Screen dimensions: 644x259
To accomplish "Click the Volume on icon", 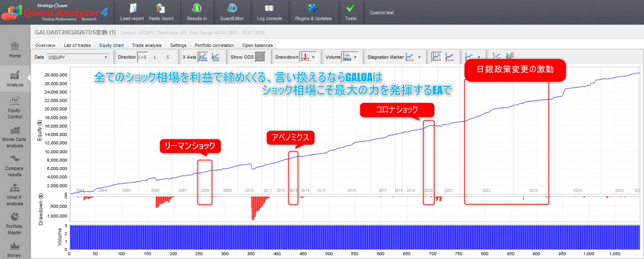I will point(347,57).
